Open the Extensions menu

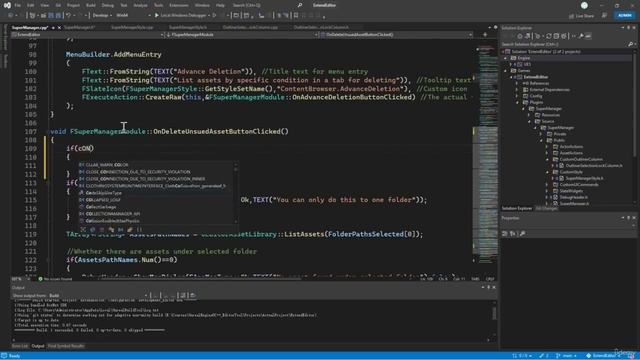tap(178, 5)
